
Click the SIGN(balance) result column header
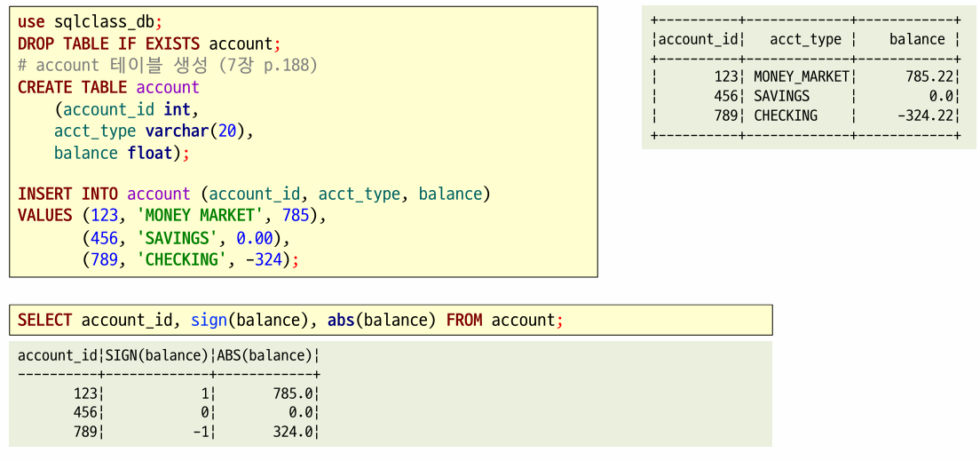[156, 356]
